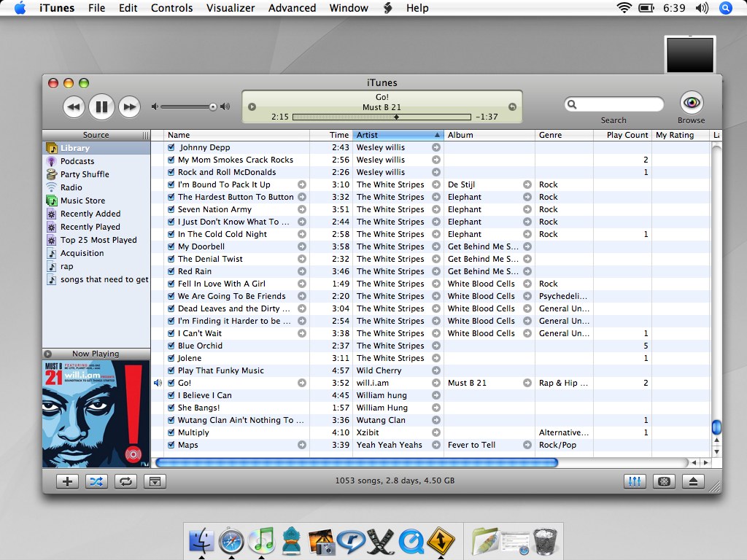
Task: Open Party Shuffle in the source list
Action: 97,174
